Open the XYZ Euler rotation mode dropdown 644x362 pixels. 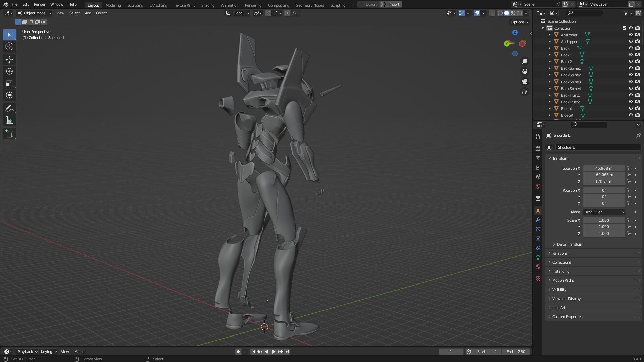604,212
